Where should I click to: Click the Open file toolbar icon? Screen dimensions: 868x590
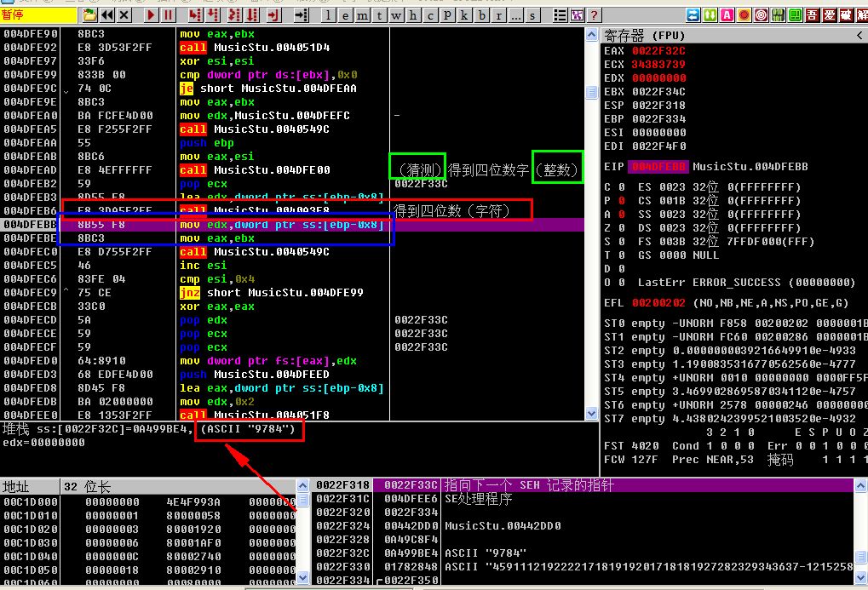pyautogui.click(x=89, y=15)
